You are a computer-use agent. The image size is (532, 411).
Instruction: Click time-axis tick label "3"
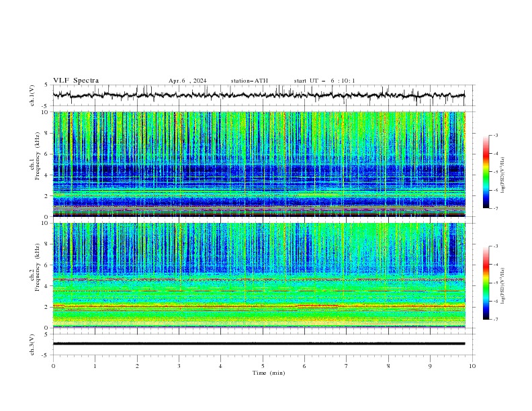pyautogui.click(x=179, y=366)
